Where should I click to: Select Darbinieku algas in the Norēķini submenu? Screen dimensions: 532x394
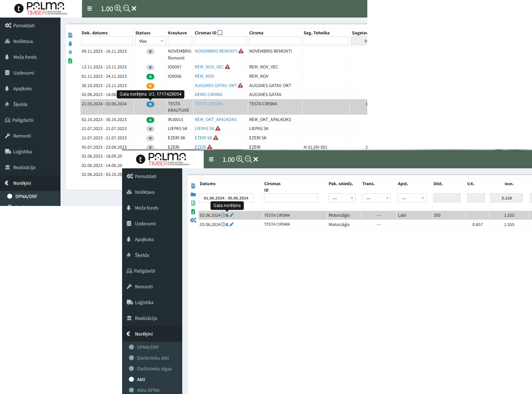click(x=154, y=369)
